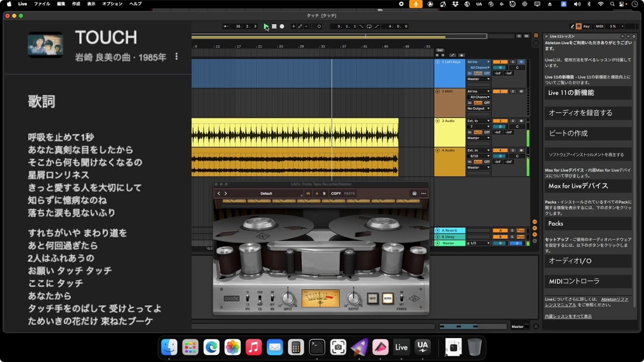The width and height of the screenshot is (644, 362).
Task: Open the ヘルプ menu
Action: click(x=135, y=4)
